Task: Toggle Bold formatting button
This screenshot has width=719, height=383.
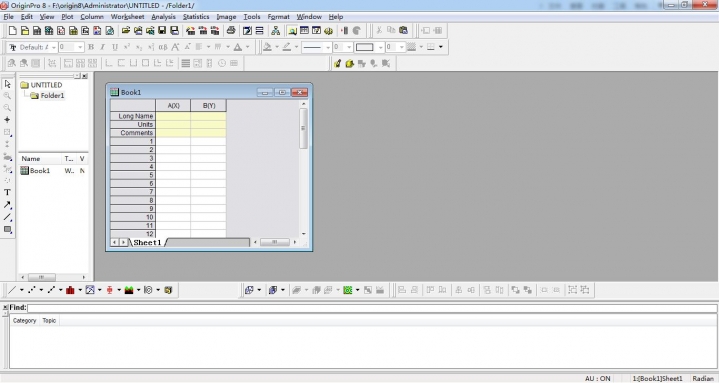Action: coord(91,47)
